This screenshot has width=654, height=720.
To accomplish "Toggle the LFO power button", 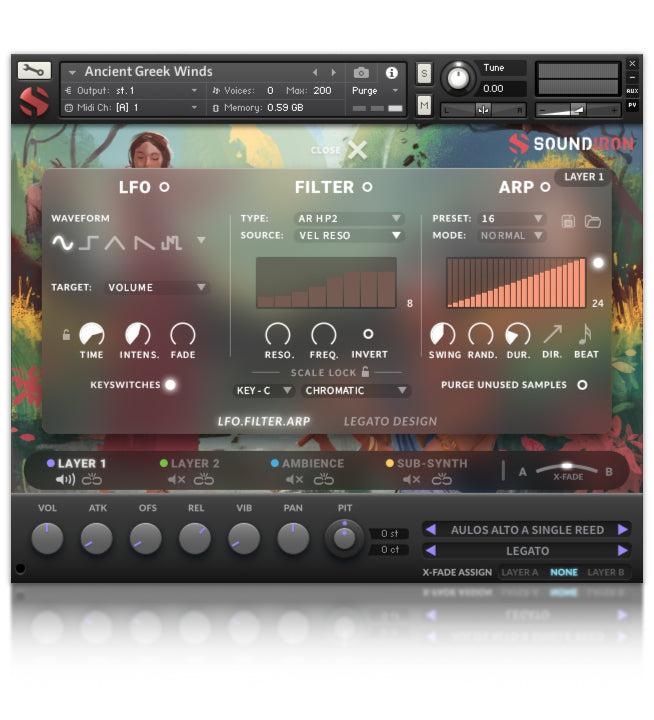I will [x=165, y=187].
